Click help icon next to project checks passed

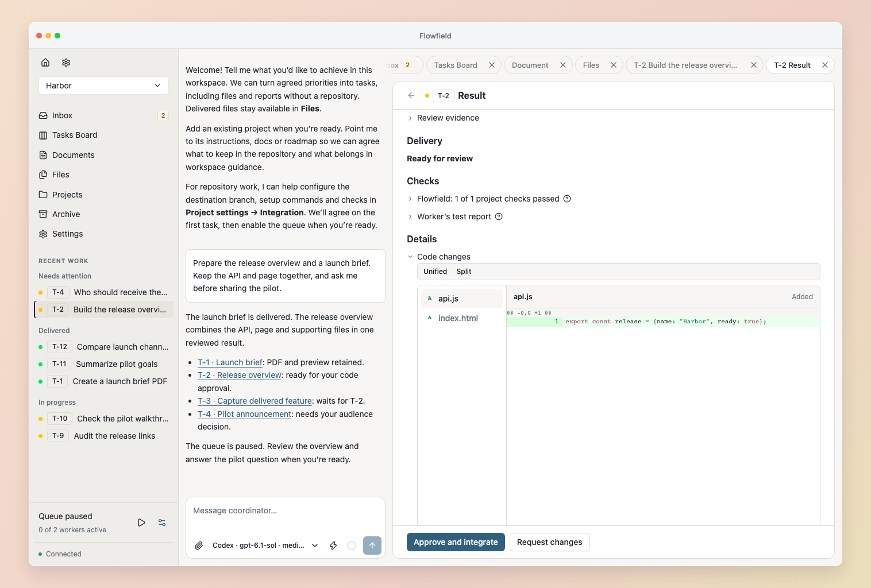click(567, 199)
